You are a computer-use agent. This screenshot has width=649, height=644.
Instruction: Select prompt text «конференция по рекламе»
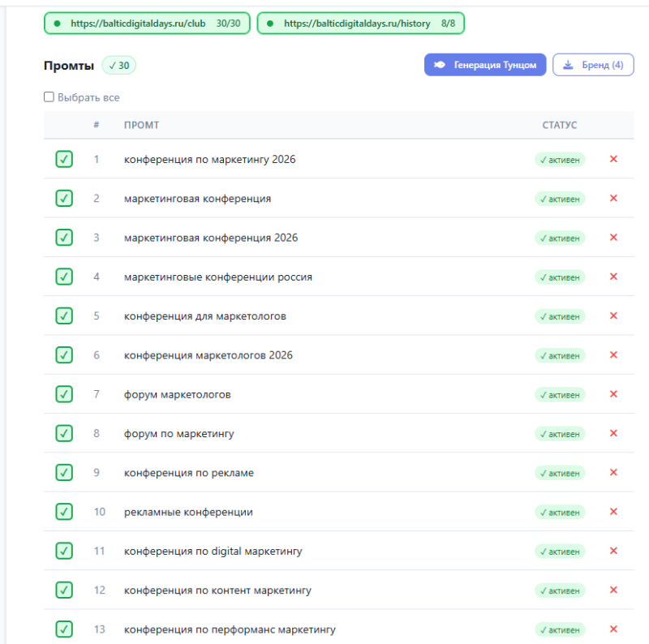tap(189, 473)
